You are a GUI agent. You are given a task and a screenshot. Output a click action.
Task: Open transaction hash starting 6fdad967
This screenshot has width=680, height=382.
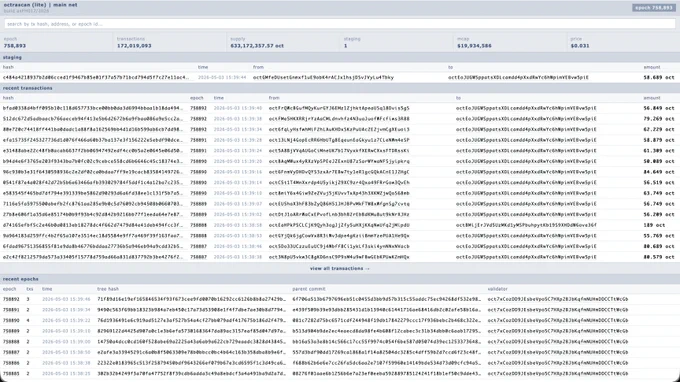93,246
